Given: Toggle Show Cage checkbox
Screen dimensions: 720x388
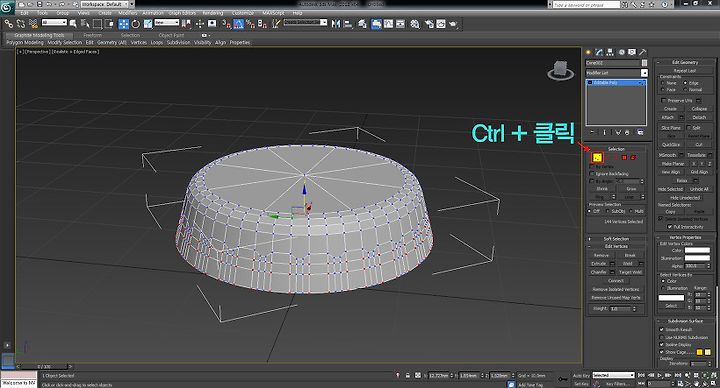Looking at the screenshot, I should [x=662, y=352].
